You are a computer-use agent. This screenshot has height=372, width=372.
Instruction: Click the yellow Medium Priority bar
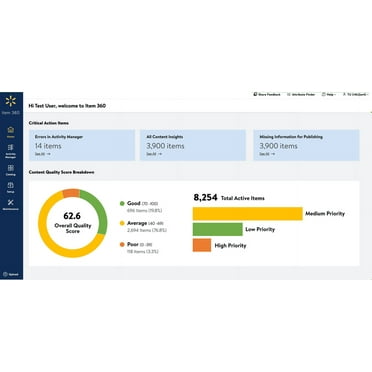coord(248,214)
